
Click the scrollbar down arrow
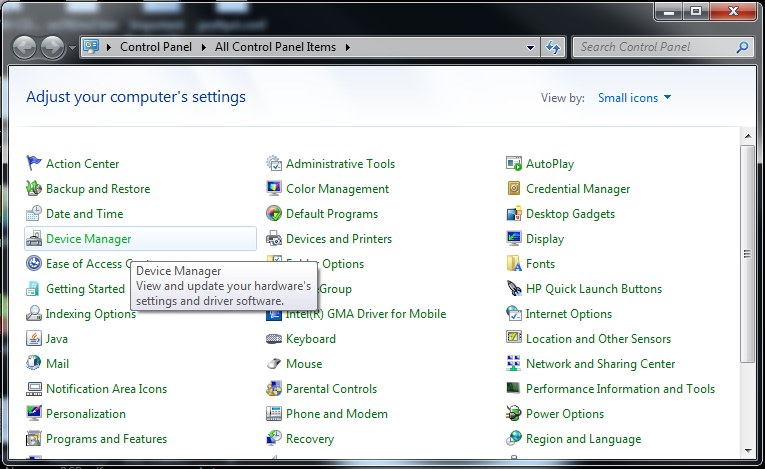pyautogui.click(x=748, y=450)
